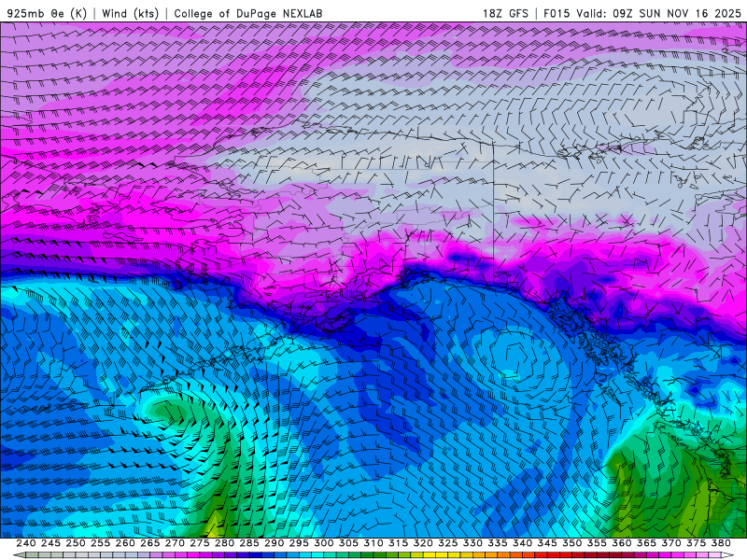This screenshot has height=560, width=747.
Task: Click the 265 value on the color scale
Action: tap(150, 543)
